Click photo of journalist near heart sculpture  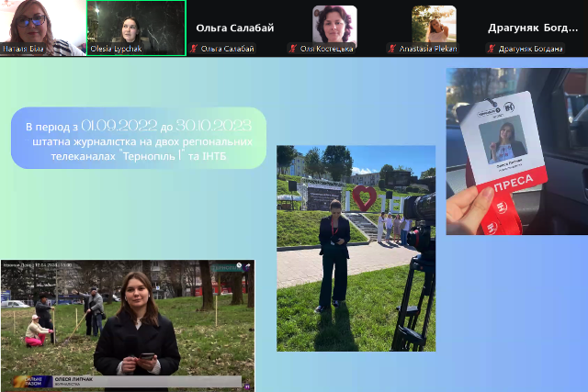click(356, 248)
